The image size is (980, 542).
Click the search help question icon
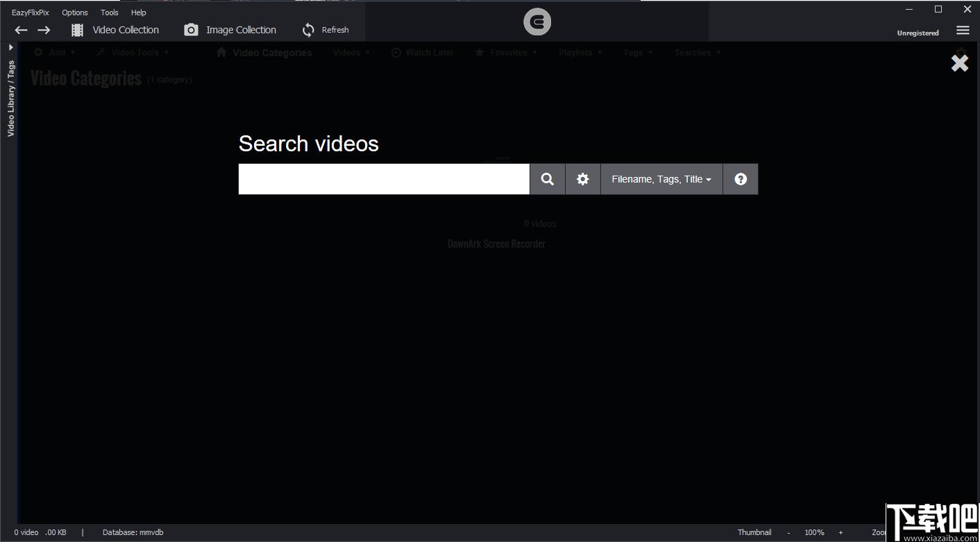(741, 179)
